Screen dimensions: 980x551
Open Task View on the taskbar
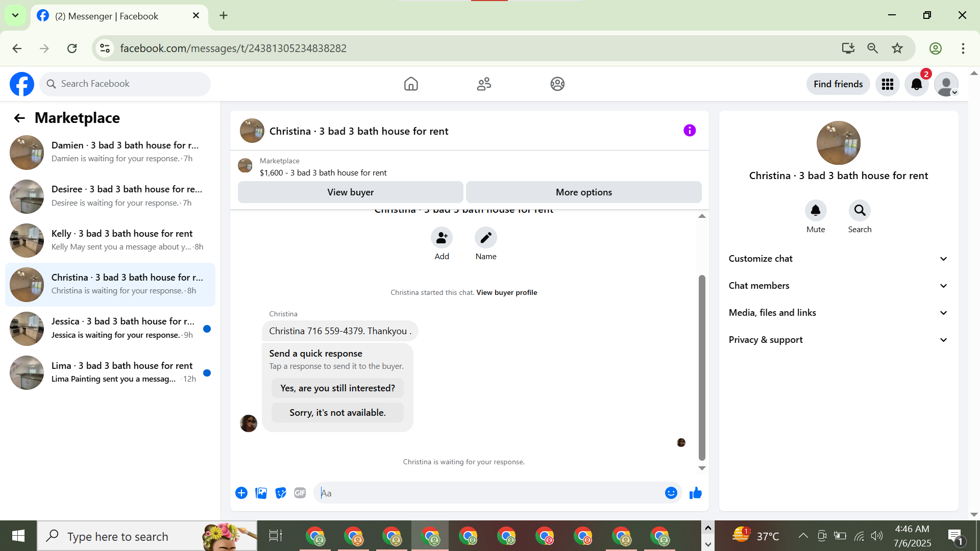tap(276, 536)
